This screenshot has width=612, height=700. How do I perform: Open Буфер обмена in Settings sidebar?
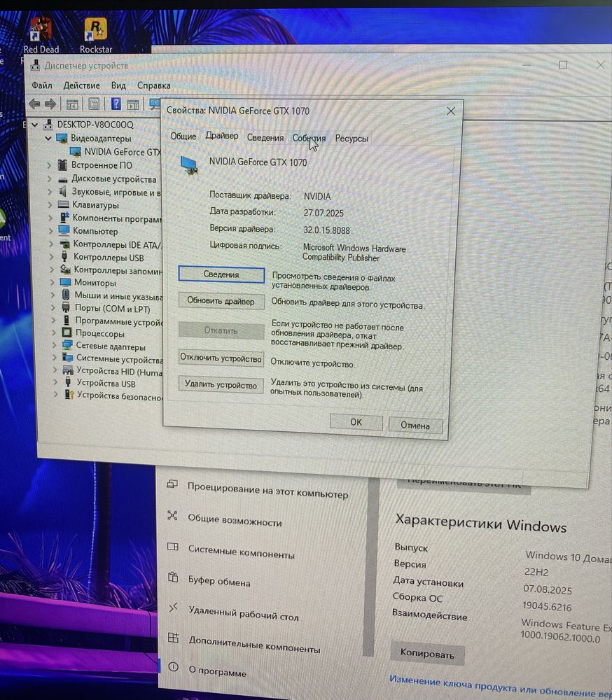point(219,581)
